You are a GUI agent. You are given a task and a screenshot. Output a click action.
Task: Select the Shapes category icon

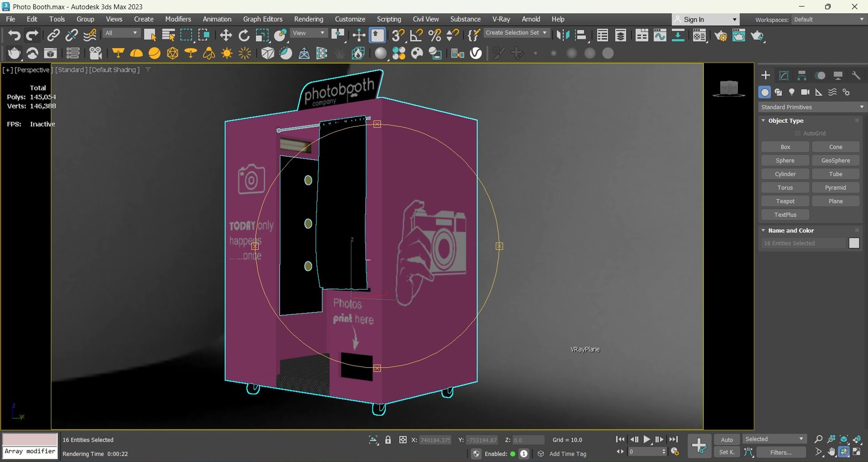778,92
